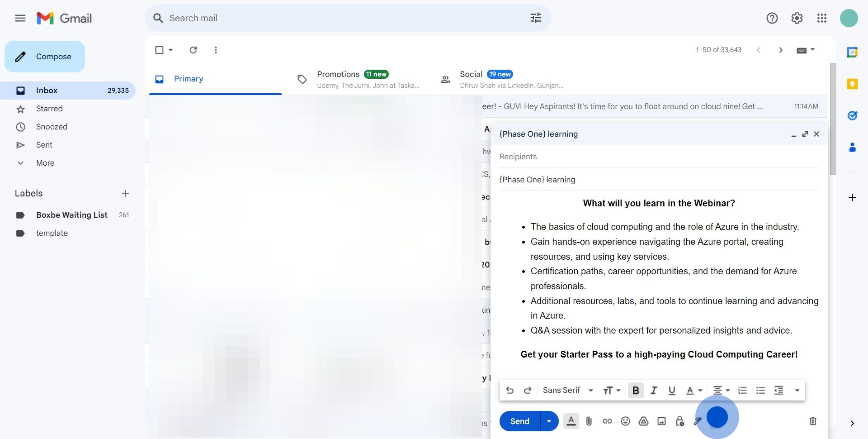
Task: Open the text size dropdown
Action: (x=612, y=390)
